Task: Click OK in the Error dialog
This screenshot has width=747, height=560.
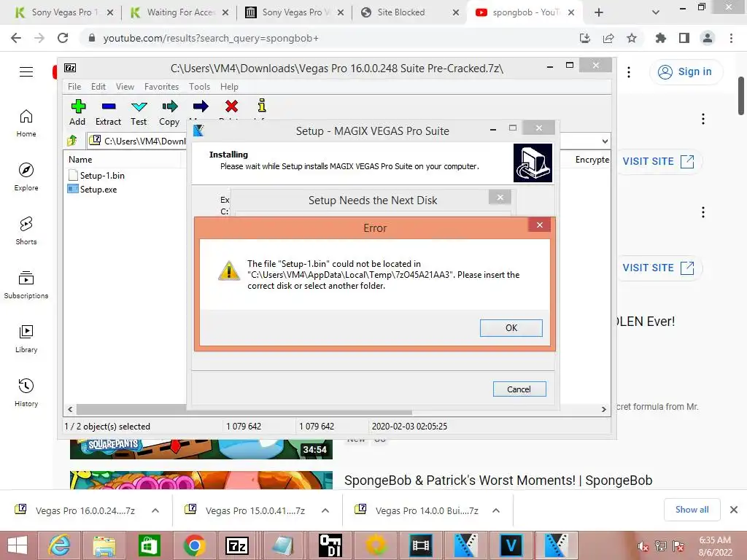Action: coord(511,327)
